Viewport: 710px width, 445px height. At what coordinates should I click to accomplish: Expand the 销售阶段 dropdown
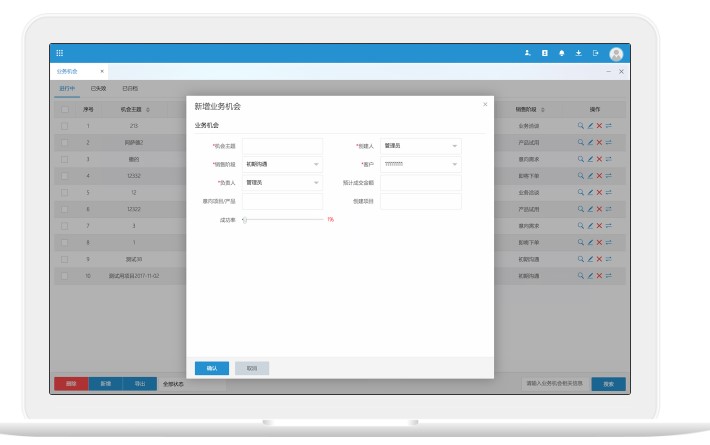[283, 164]
